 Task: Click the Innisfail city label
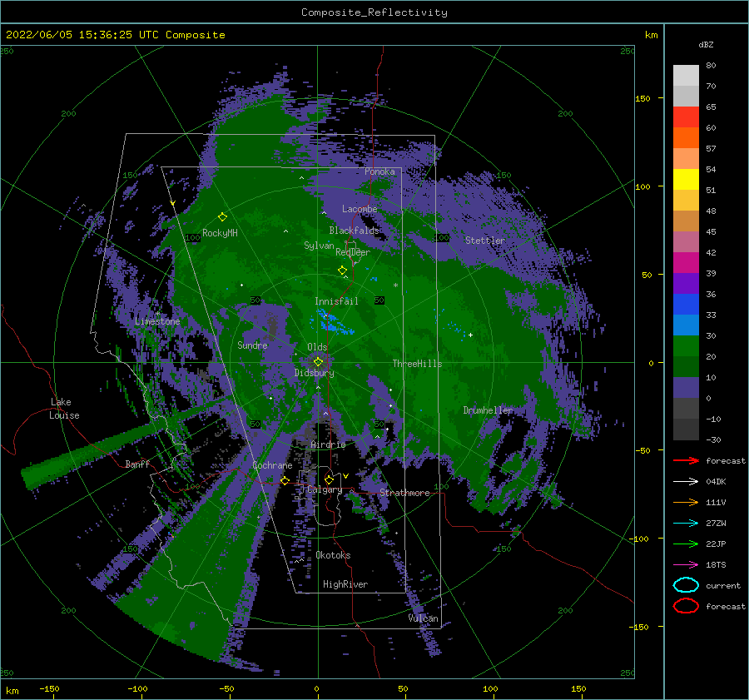tap(336, 301)
